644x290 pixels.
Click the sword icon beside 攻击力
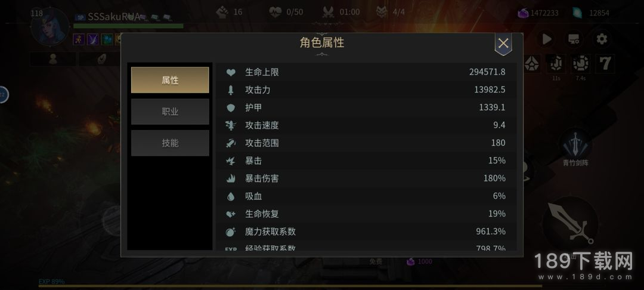click(x=231, y=90)
